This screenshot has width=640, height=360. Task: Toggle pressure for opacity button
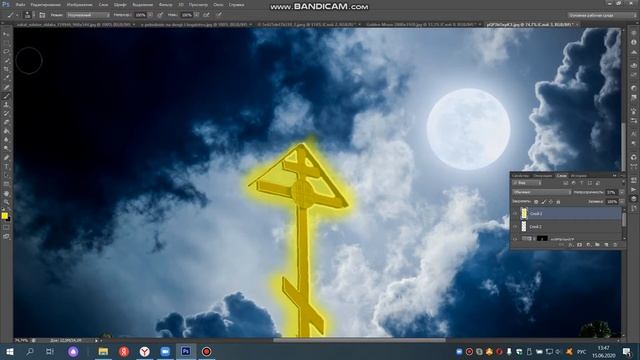pos(160,15)
